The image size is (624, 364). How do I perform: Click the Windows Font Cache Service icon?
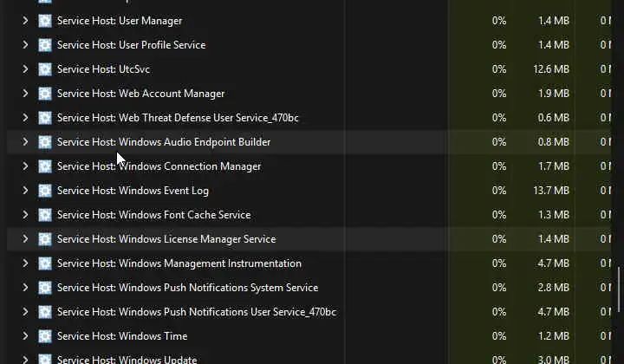point(45,215)
